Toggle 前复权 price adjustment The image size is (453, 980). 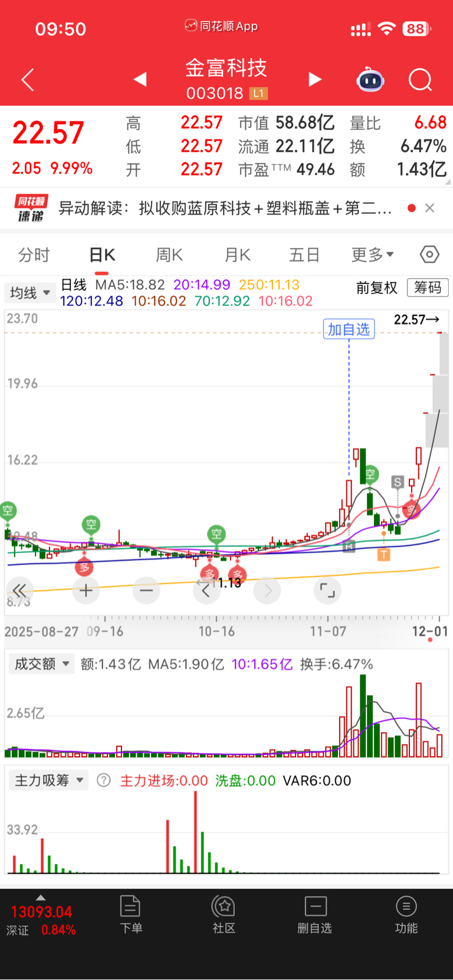click(377, 288)
